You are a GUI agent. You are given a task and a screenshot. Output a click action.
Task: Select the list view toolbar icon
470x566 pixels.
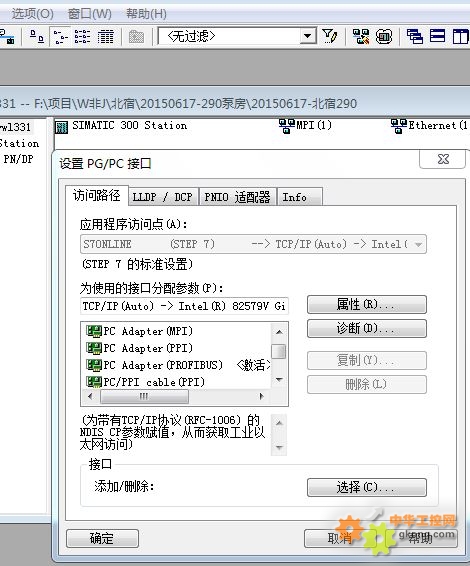[x=83, y=36]
